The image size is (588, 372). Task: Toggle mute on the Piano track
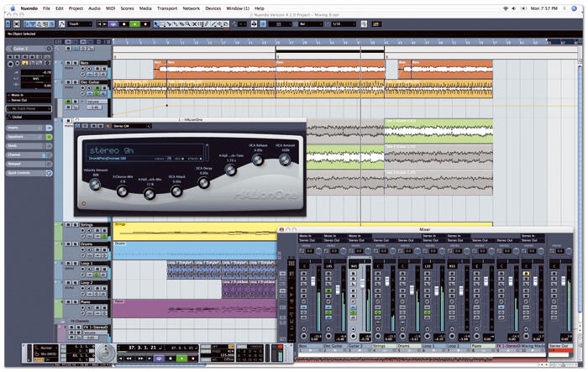tap(68, 301)
